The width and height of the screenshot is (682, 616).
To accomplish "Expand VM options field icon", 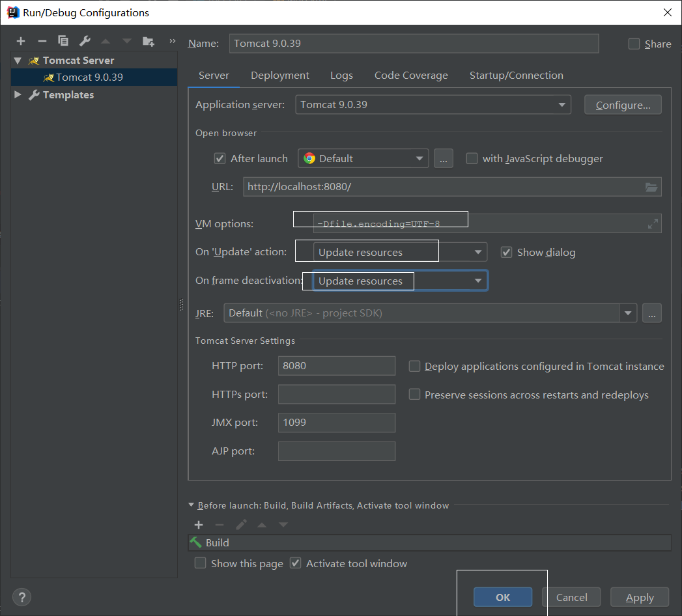I will [x=653, y=224].
